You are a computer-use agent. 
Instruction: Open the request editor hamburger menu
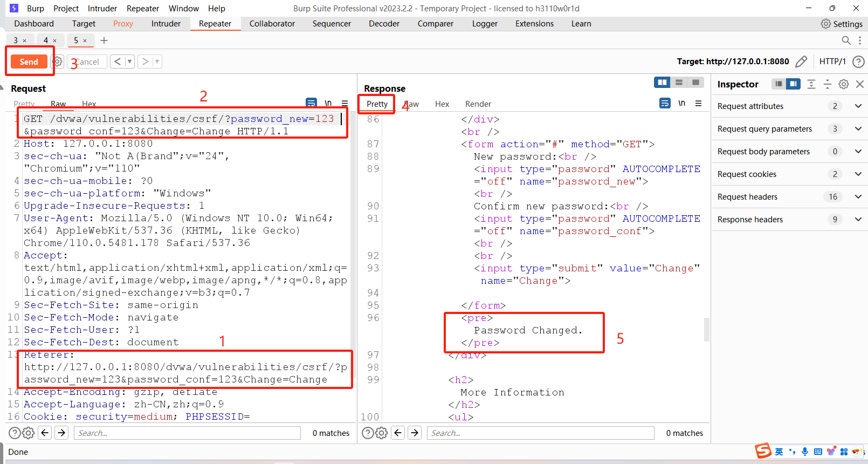point(345,103)
